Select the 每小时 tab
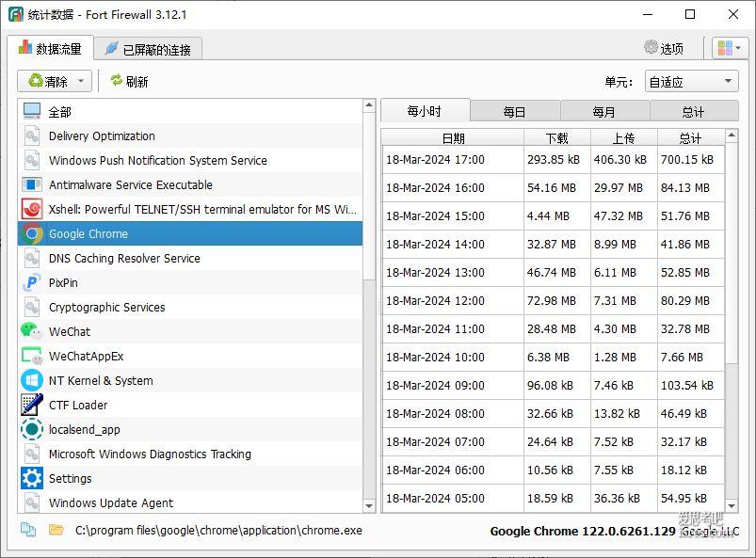 425,111
